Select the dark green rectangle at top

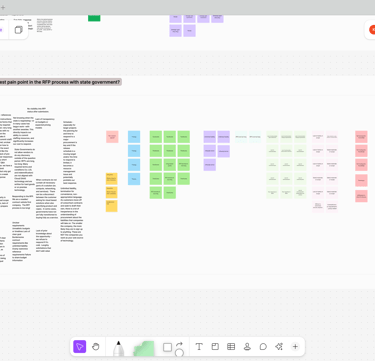(x=94, y=18)
